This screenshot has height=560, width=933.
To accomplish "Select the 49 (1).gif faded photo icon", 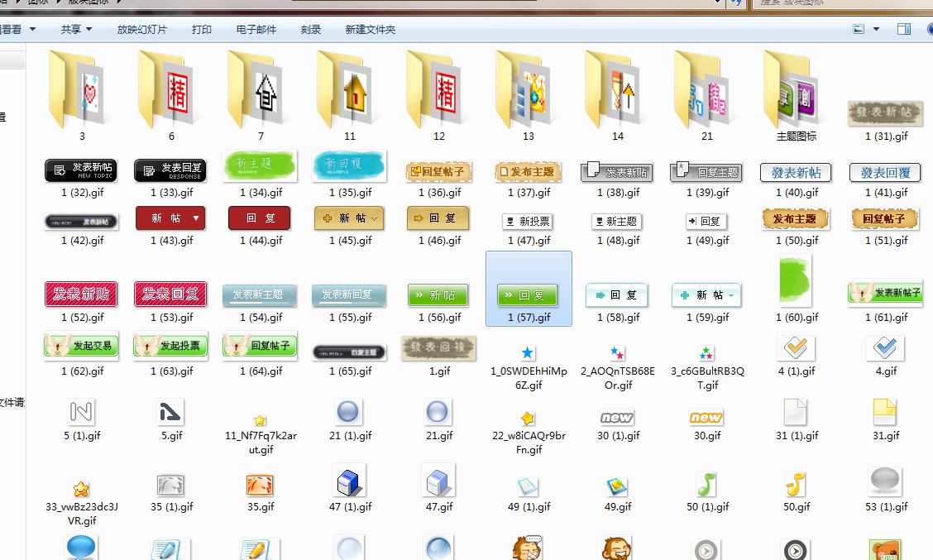I will coord(527,487).
